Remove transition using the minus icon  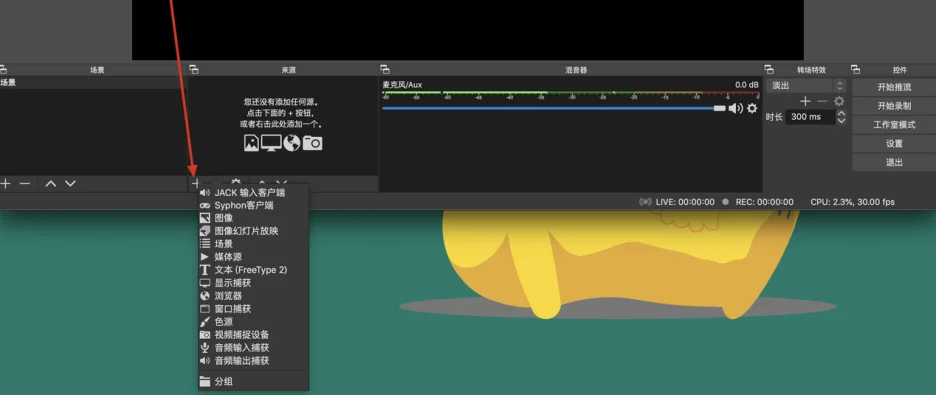click(x=822, y=101)
